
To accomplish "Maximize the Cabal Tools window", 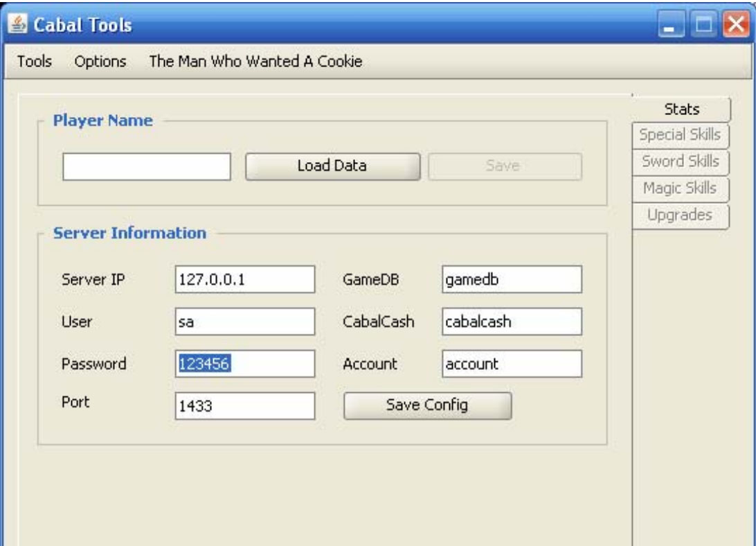I will (703, 25).
